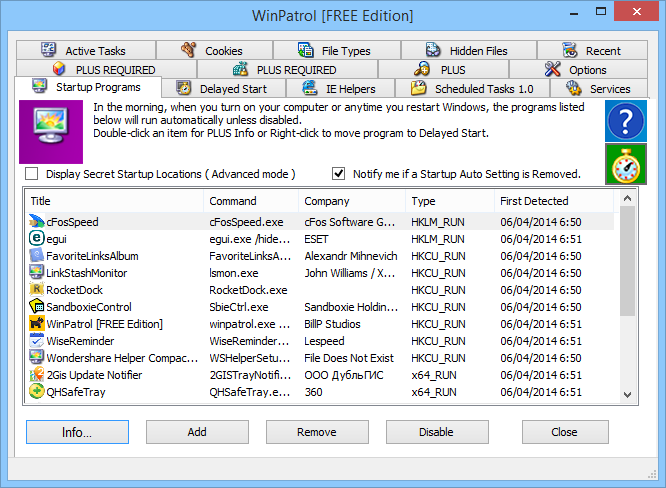Select the Alexandr Mihnevich company cell
Viewport: 666px width, 488px height.
(351, 256)
